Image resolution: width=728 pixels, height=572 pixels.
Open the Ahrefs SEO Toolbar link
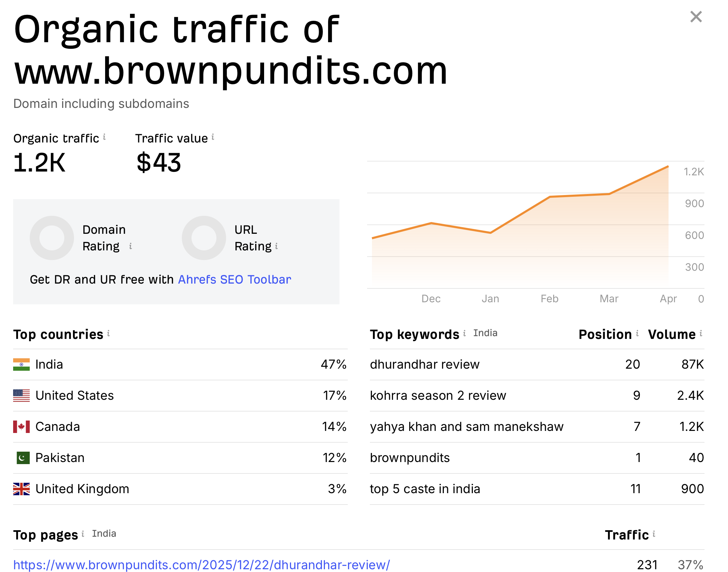[x=234, y=279]
